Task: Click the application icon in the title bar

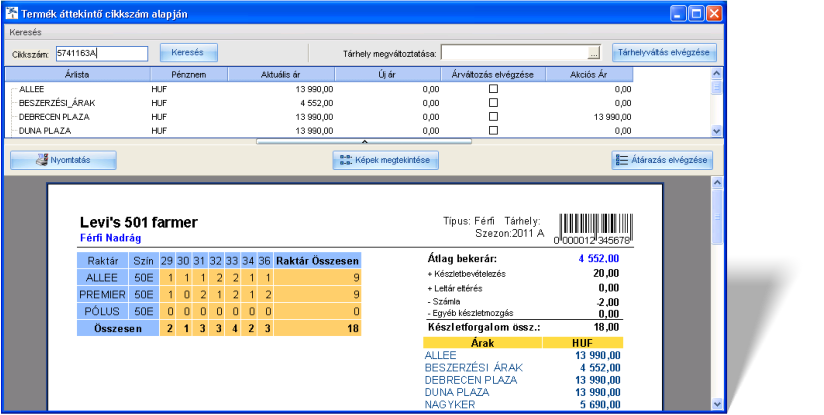Action: point(12,13)
